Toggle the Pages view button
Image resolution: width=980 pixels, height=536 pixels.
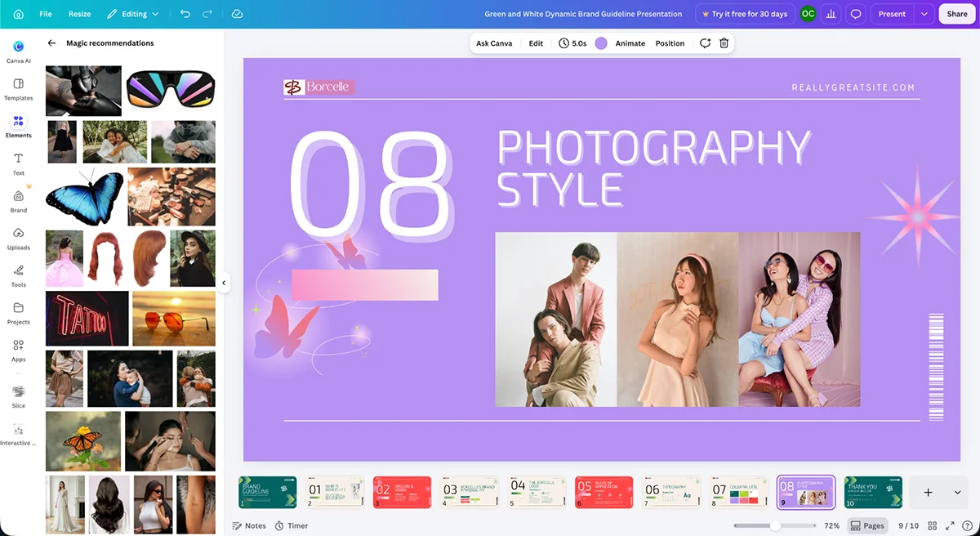pyautogui.click(x=867, y=525)
